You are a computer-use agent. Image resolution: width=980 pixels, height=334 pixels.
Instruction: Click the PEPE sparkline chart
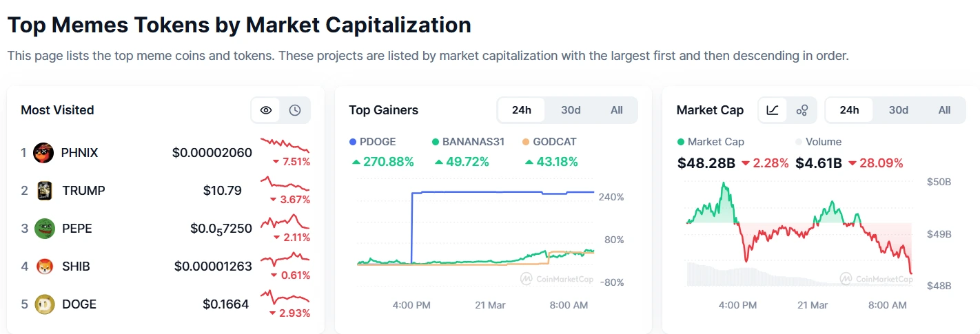click(285, 221)
